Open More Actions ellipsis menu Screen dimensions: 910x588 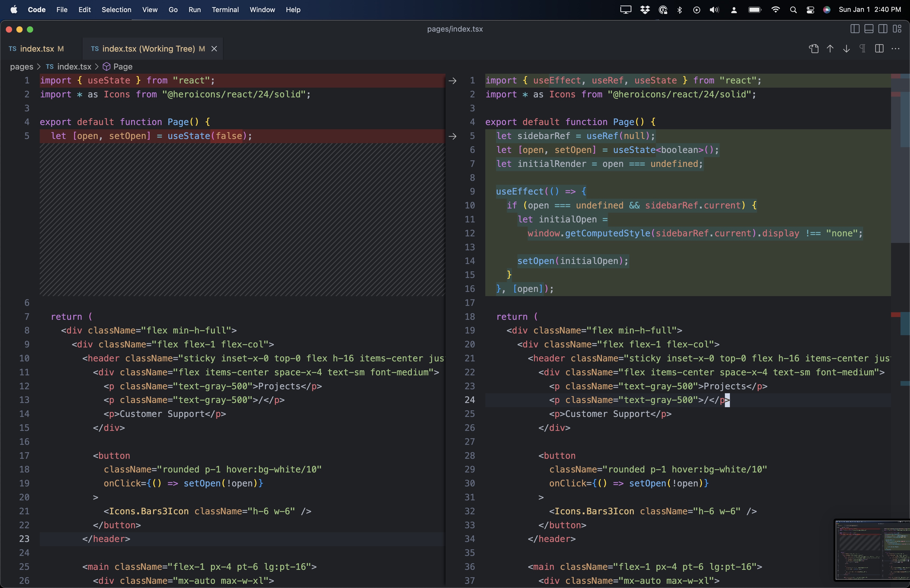[895, 49]
